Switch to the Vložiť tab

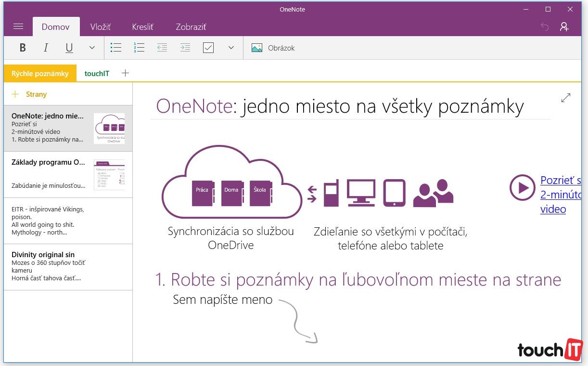pos(101,27)
